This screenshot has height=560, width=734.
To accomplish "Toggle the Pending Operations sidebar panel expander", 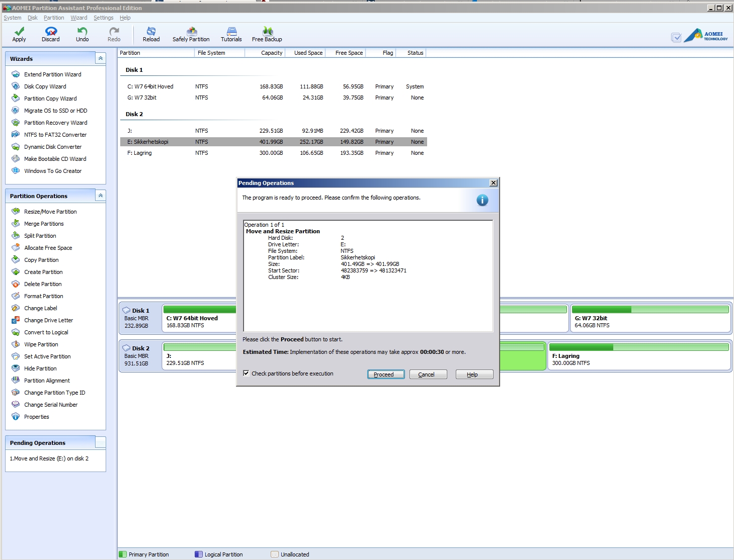I will [101, 442].
